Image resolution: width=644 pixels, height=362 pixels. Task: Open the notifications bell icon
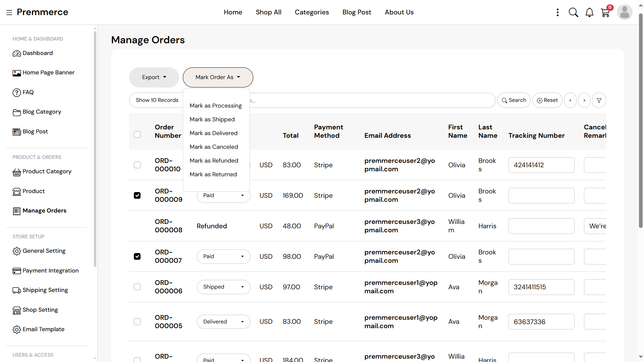point(589,12)
